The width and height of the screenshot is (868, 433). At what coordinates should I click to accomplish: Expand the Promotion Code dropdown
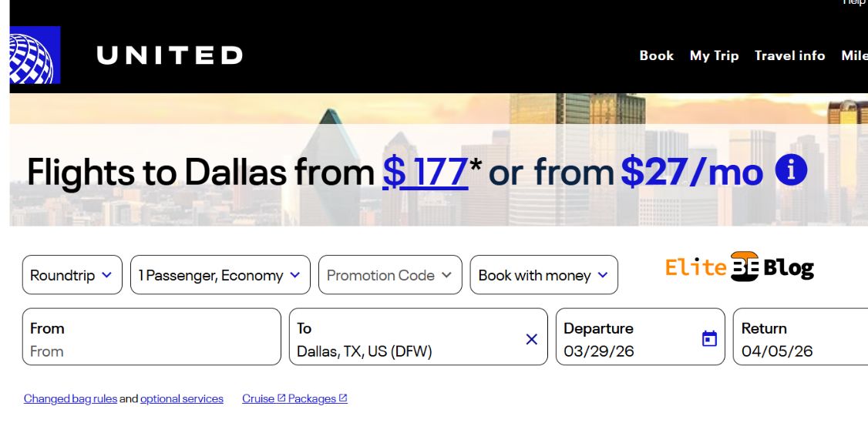click(x=389, y=275)
